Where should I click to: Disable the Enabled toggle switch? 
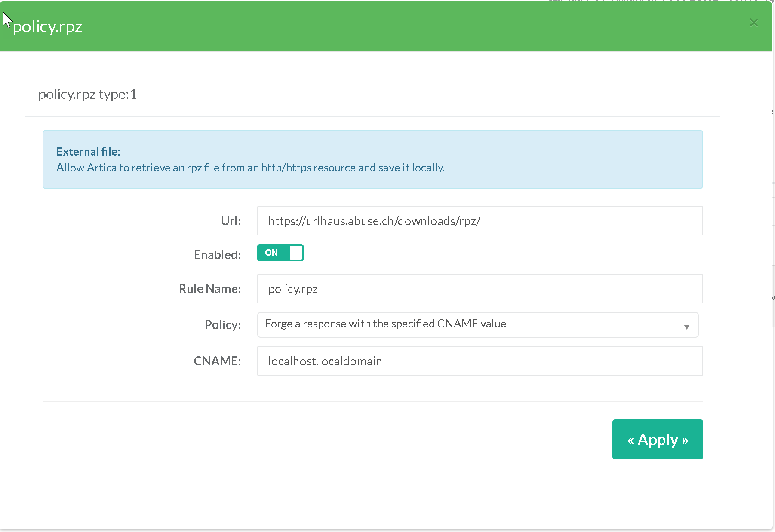click(280, 253)
